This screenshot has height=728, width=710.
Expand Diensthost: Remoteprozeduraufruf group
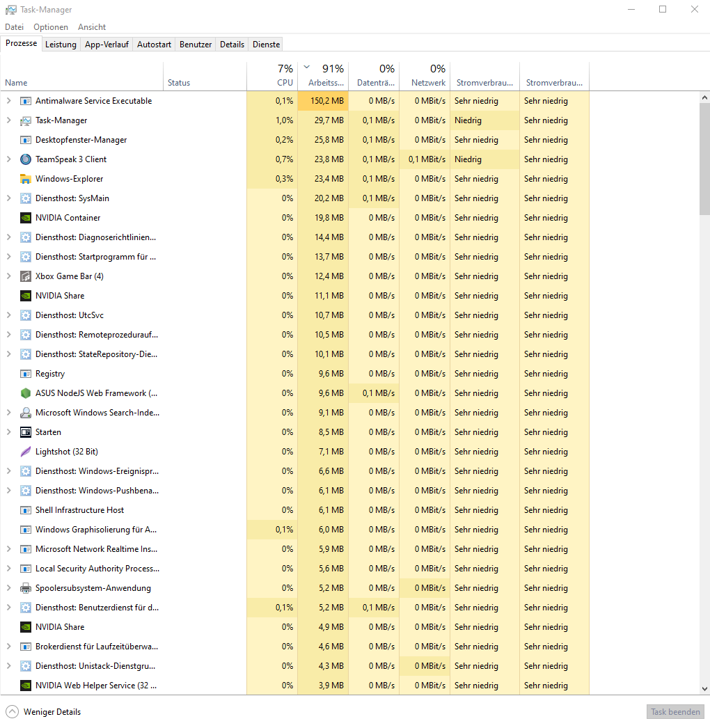click(x=8, y=335)
